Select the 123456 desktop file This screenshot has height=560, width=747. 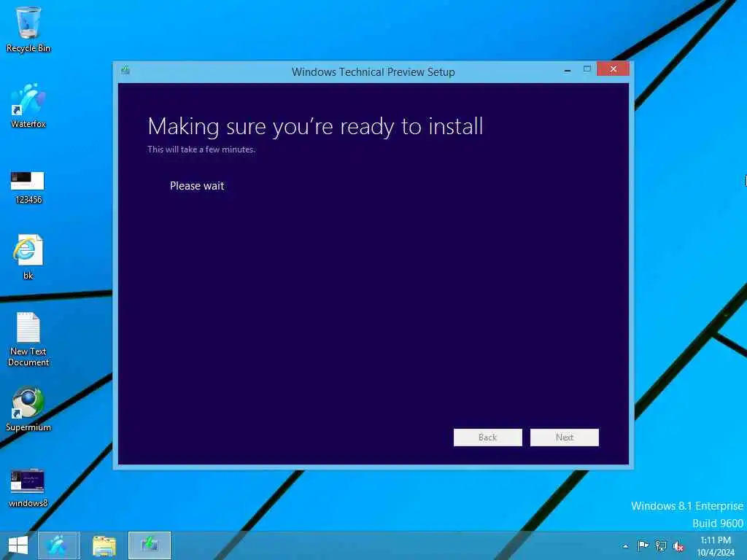click(x=28, y=187)
